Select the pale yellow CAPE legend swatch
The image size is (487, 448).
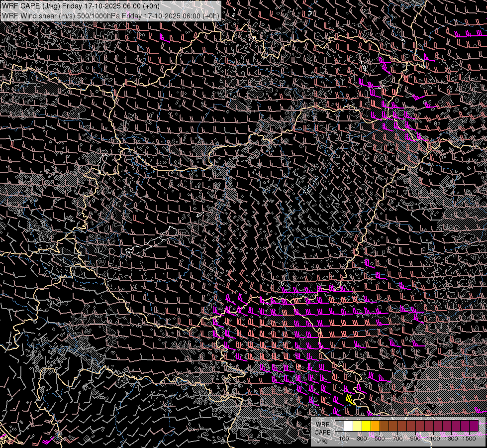click(357, 426)
